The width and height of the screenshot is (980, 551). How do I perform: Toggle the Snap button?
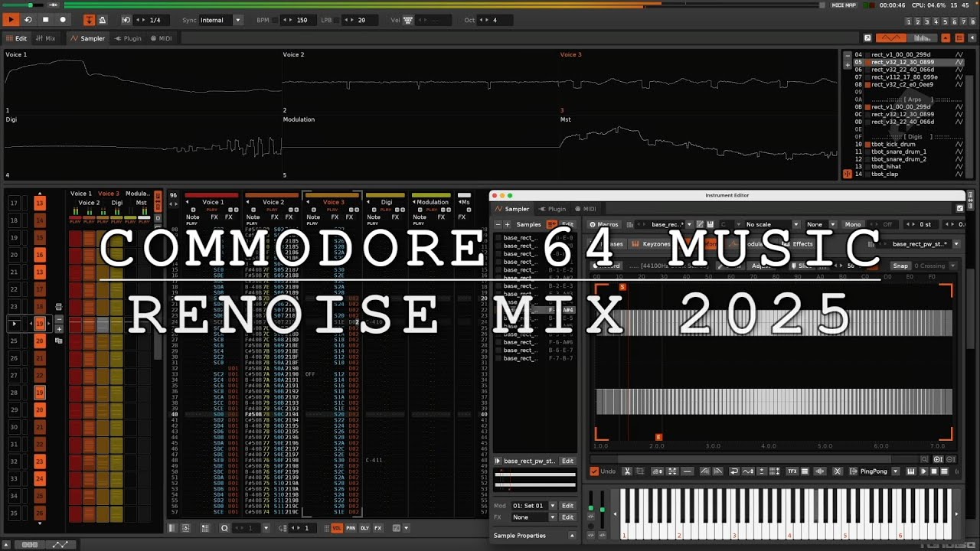pyautogui.click(x=900, y=266)
